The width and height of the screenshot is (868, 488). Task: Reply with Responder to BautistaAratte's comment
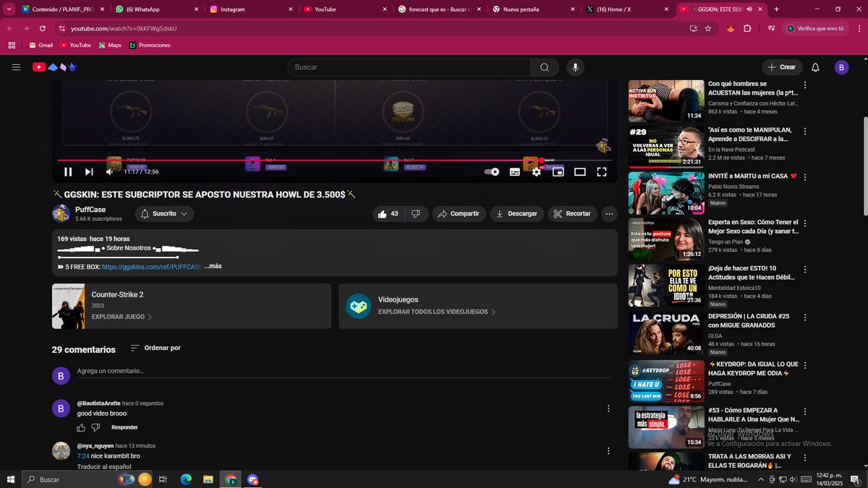(124, 427)
